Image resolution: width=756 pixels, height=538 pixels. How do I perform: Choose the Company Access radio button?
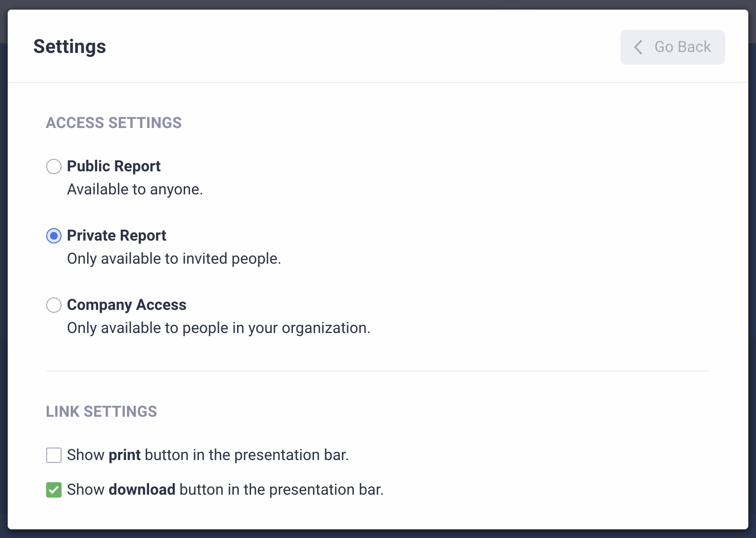point(54,305)
